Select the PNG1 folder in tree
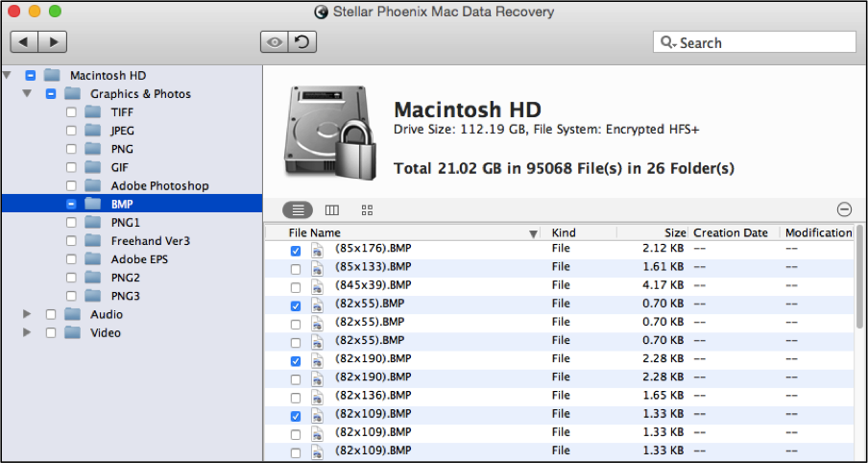Screen dimensions: 868x463 (126, 223)
